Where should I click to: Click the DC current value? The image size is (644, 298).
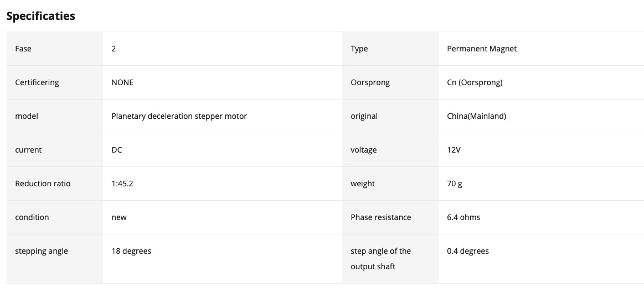[x=117, y=150]
